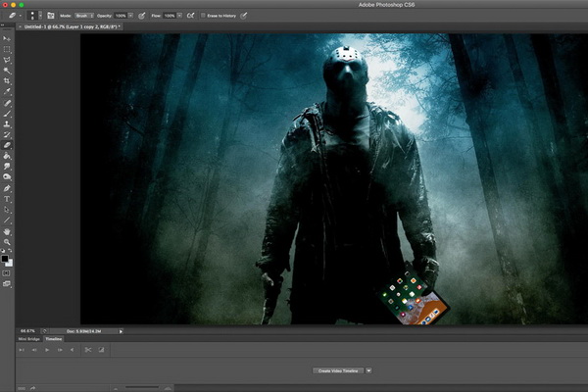Viewport: 588px width, 392px height.
Task: Switch to the Timeline tab
Action: 54,339
